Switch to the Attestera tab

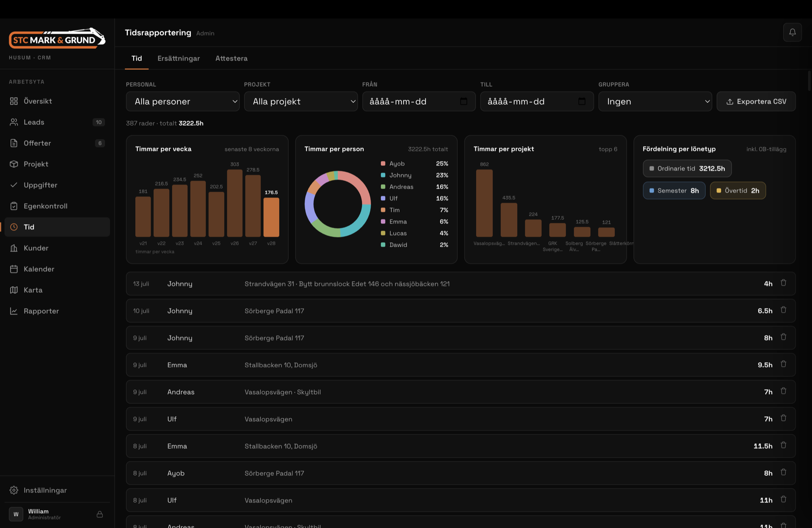pos(231,58)
